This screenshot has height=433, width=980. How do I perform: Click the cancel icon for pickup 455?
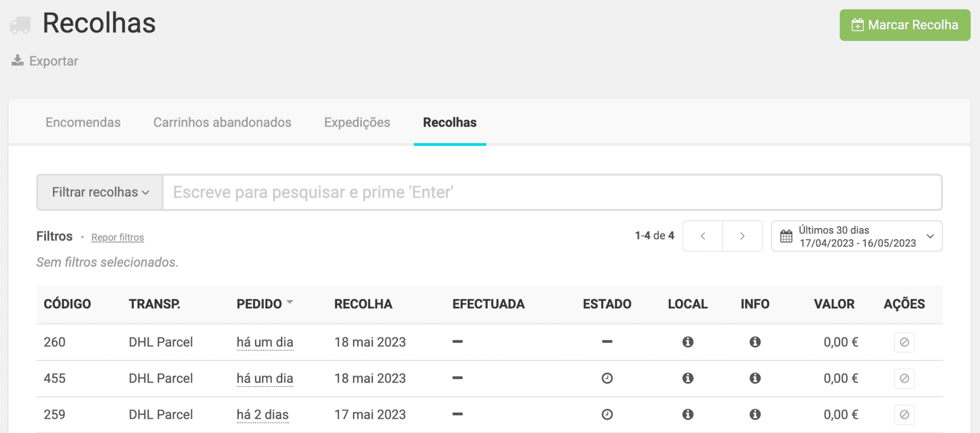[904, 379]
